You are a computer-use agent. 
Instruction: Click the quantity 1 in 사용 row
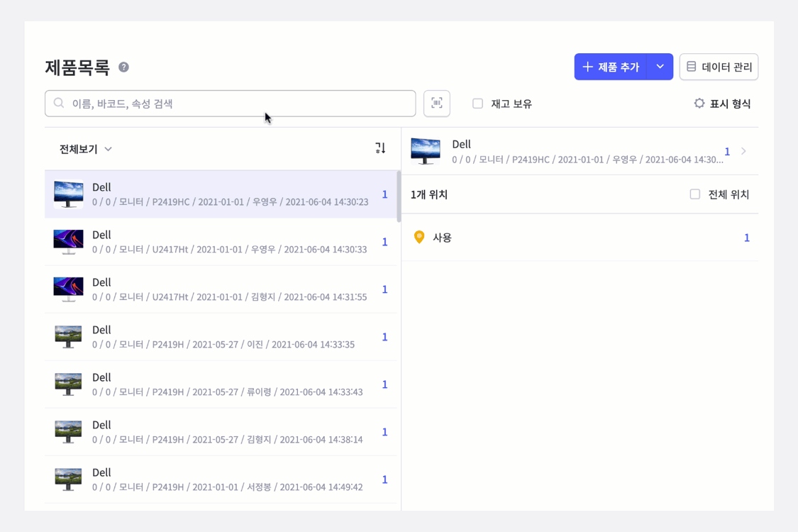[x=747, y=238]
